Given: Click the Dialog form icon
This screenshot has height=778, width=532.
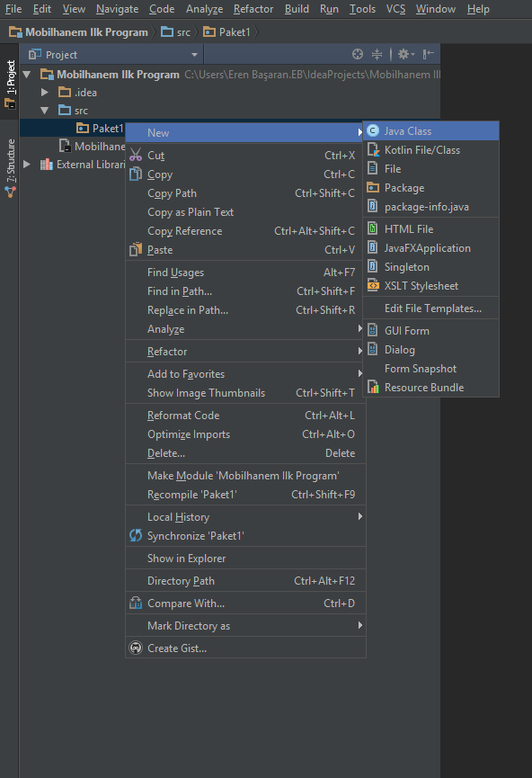Looking at the screenshot, I should (x=373, y=349).
